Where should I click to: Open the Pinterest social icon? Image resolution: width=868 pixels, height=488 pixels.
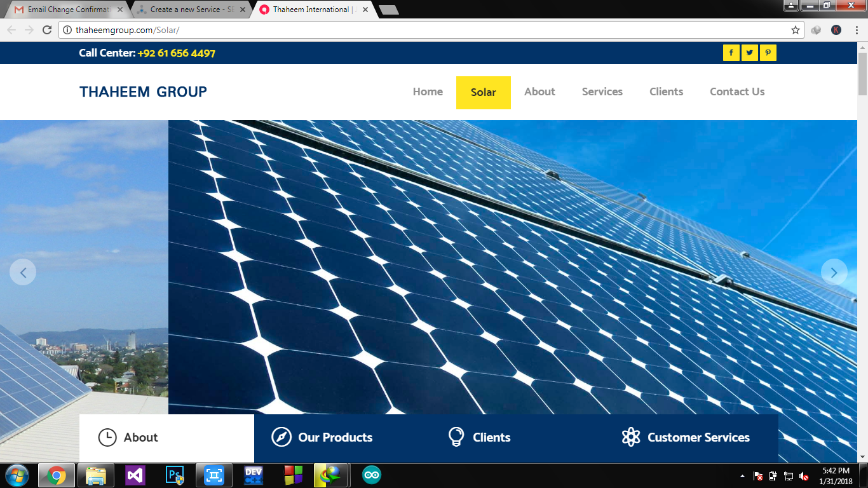[x=768, y=53]
